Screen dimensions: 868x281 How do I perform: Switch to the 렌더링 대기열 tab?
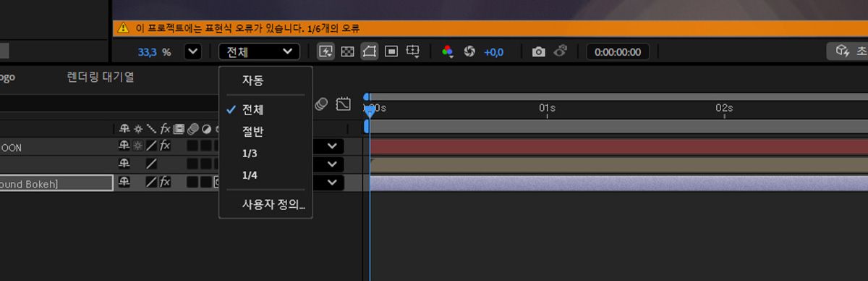coord(101,77)
